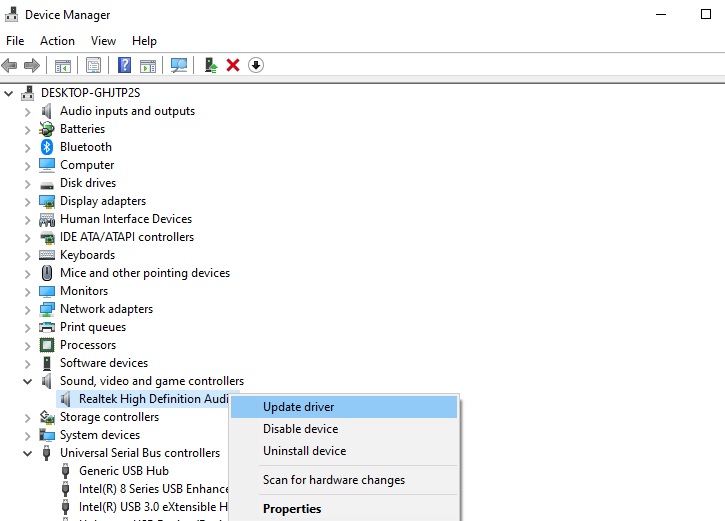Open the File menu
Image resolution: width=725 pixels, height=521 pixels.
point(15,41)
